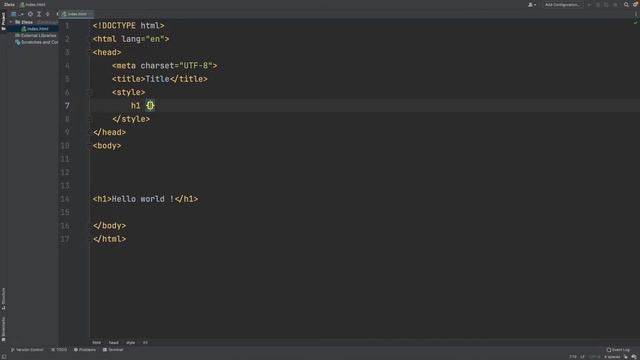Click the DOCTYPE html declaration line

tap(128, 26)
